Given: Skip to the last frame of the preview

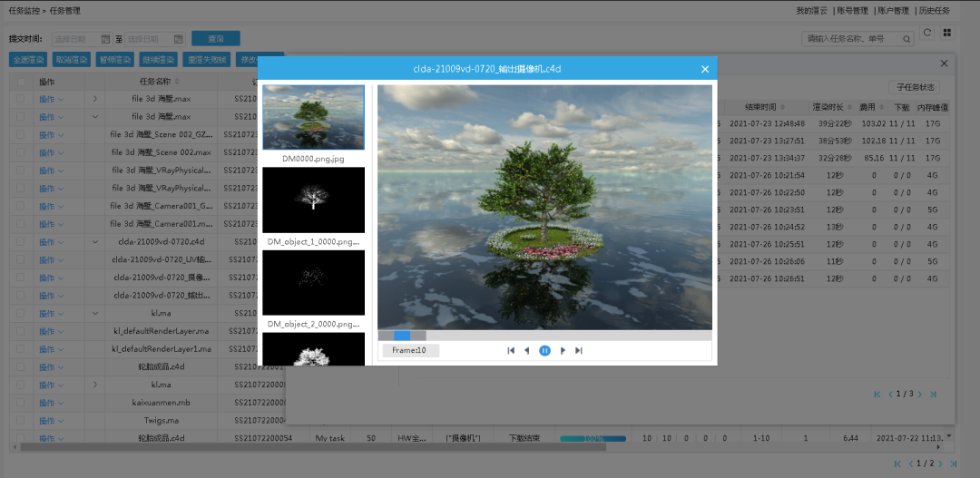Looking at the screenshot, I should [x=579, y=350].
